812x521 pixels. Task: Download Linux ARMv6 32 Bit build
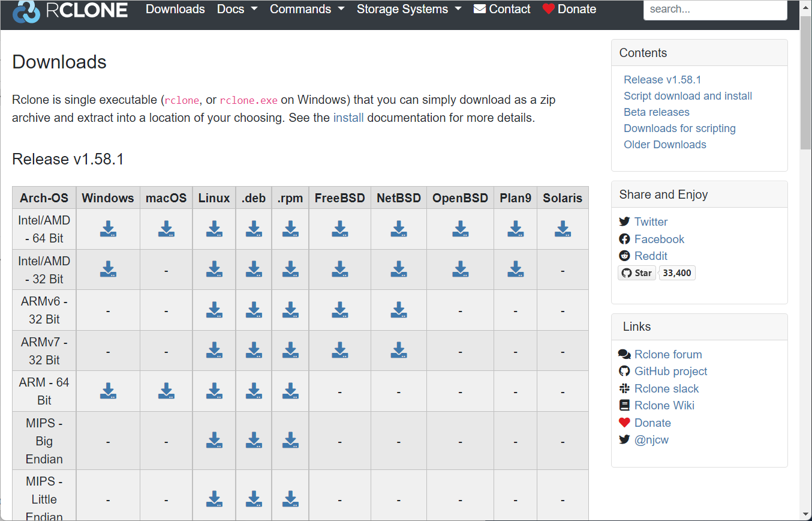[214, 310]
